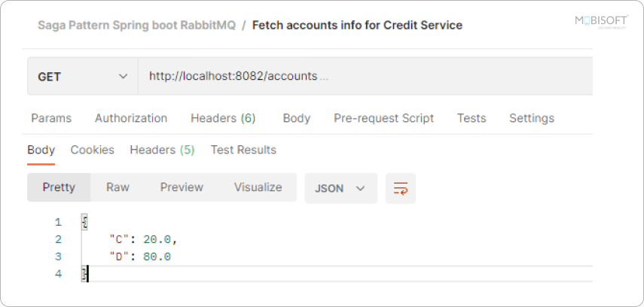The image size is (644, 307).
Task: Select the response Headers (5) tab
Action: (162, 150)
